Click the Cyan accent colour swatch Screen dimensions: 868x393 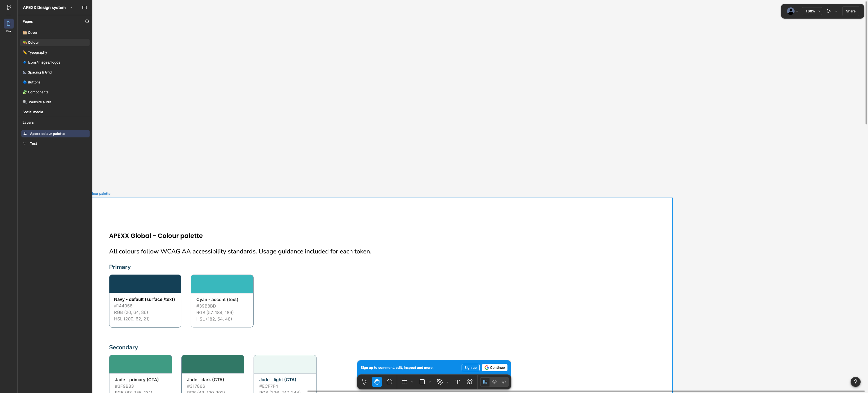pyautogui.click(x=222, y=284)
